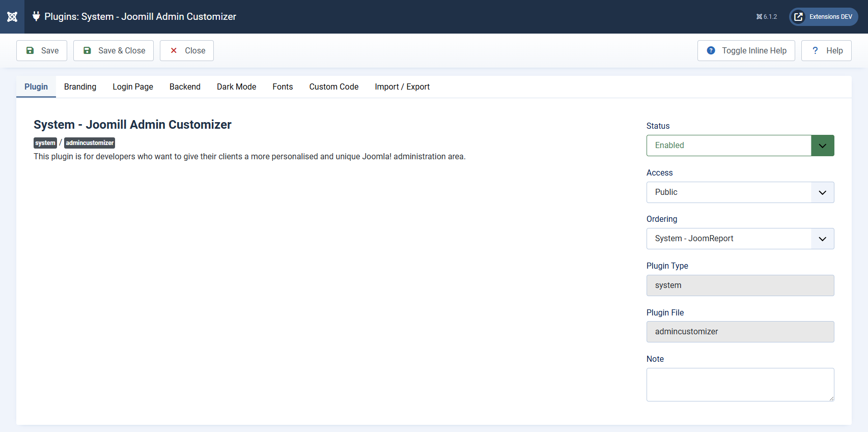The width and height of the screenshot is (868, 432).
Task: Open the Login Page tab
Action: [x=133, y=87]
